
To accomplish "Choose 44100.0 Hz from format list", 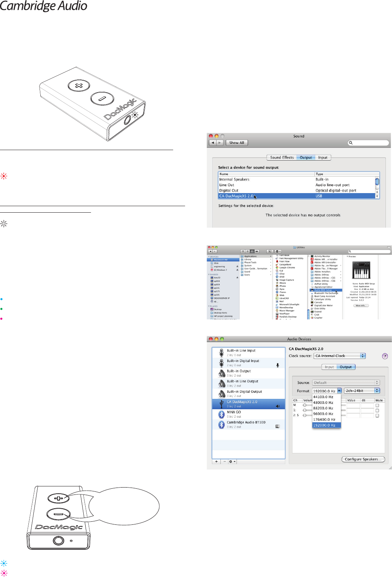I will 326,397.
